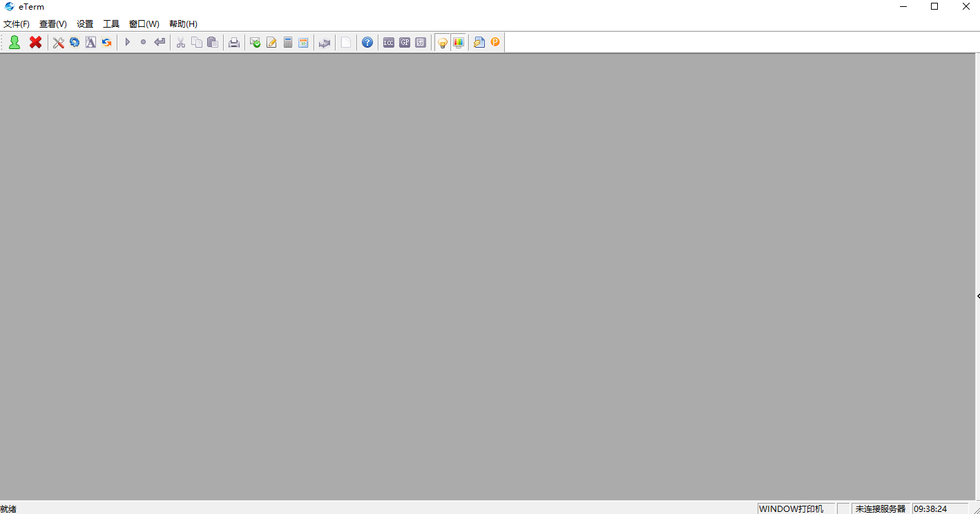This screenshot has height=514, width=980.
Task: Toggle the color monitor toolbar button
Action: click(x=458, y=43)
